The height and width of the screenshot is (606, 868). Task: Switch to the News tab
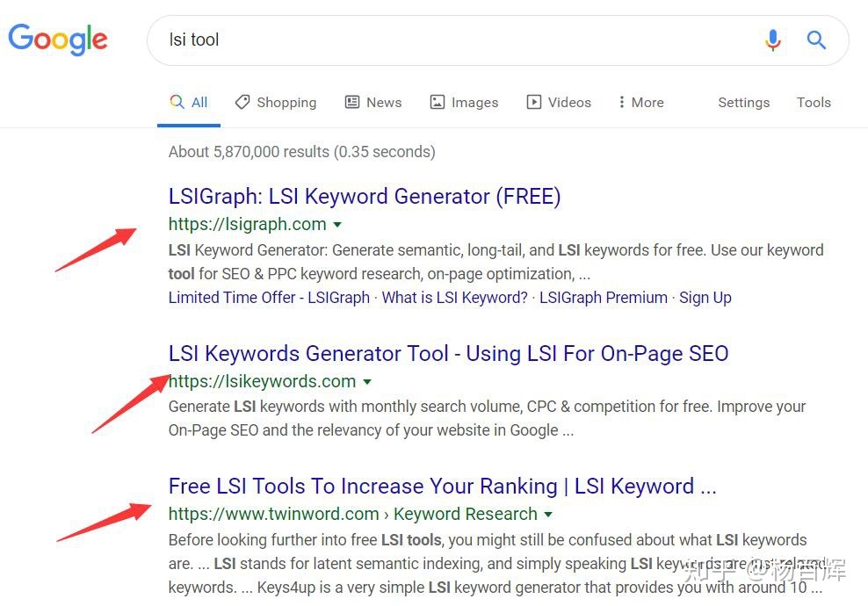tap(373, 103)
